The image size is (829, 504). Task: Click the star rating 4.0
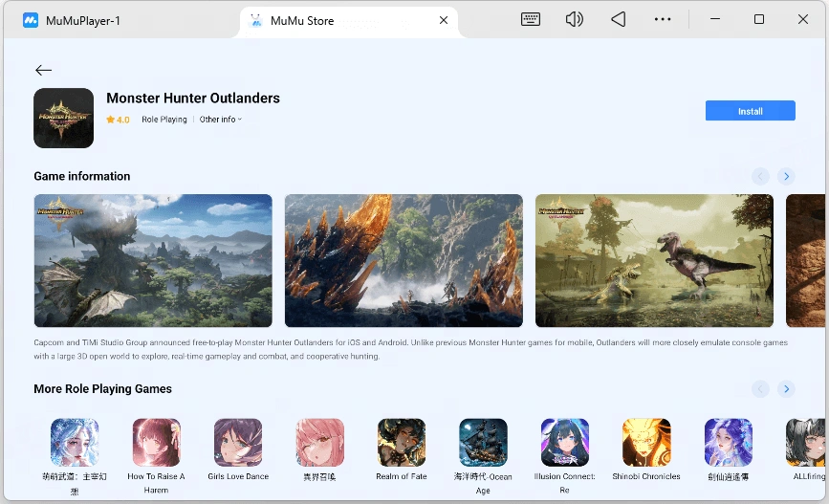[118, 120]
